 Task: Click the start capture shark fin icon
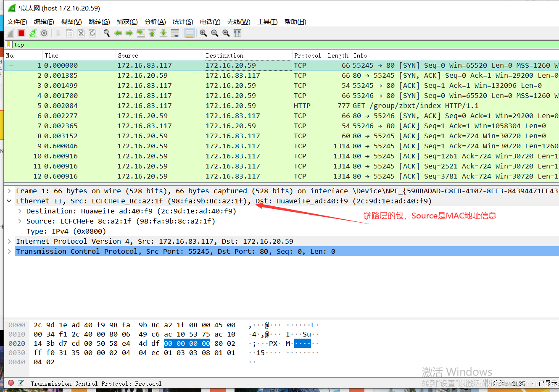click(11, 33)
